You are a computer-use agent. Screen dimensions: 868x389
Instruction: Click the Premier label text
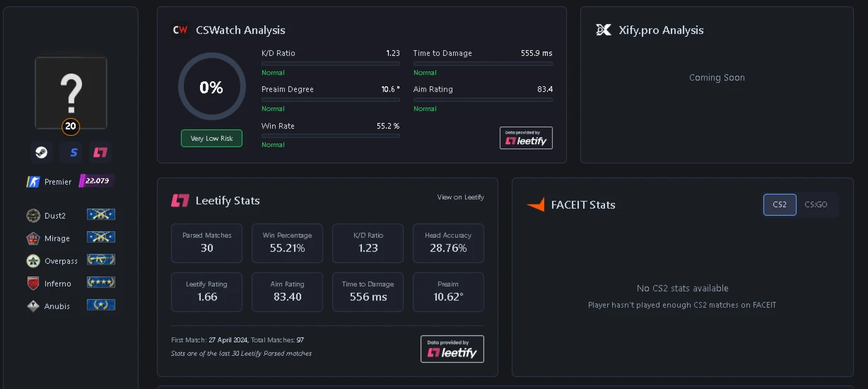(x=58, y=182)
